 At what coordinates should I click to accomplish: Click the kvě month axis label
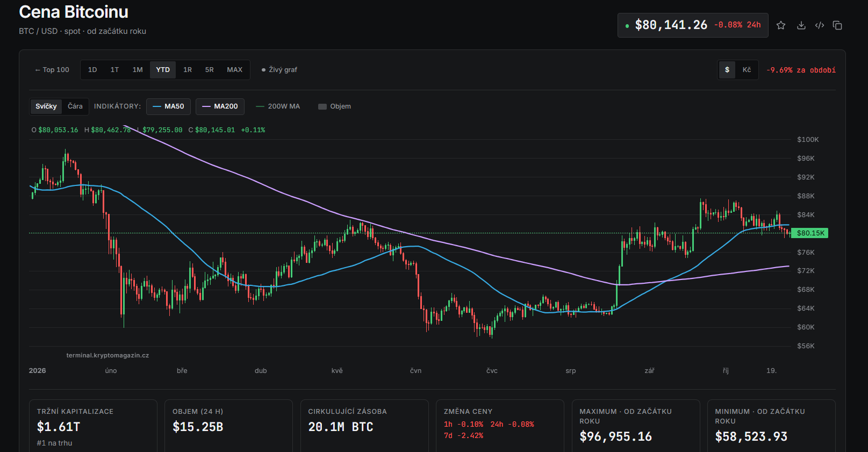point(337,371)
